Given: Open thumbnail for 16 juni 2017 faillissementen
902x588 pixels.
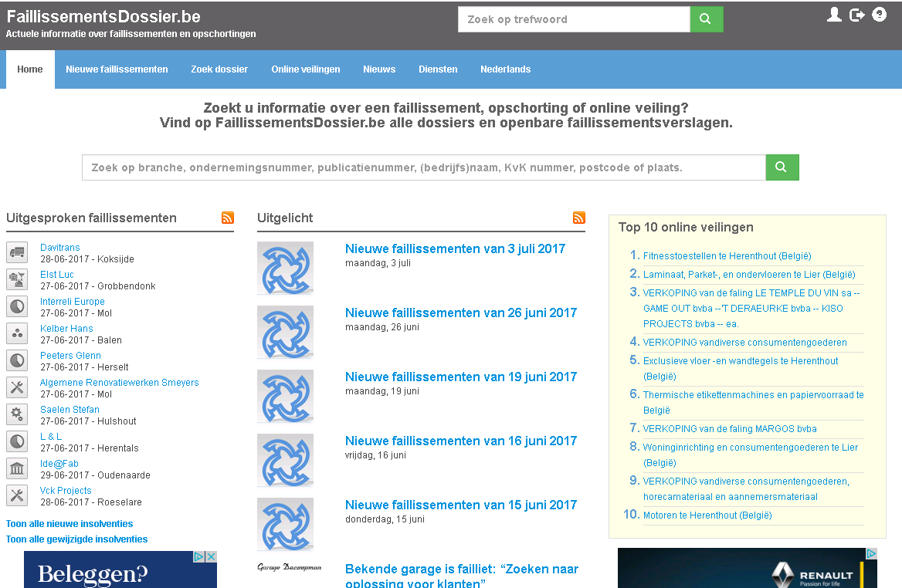Looking at the screenshot, I should click(285, 461).
